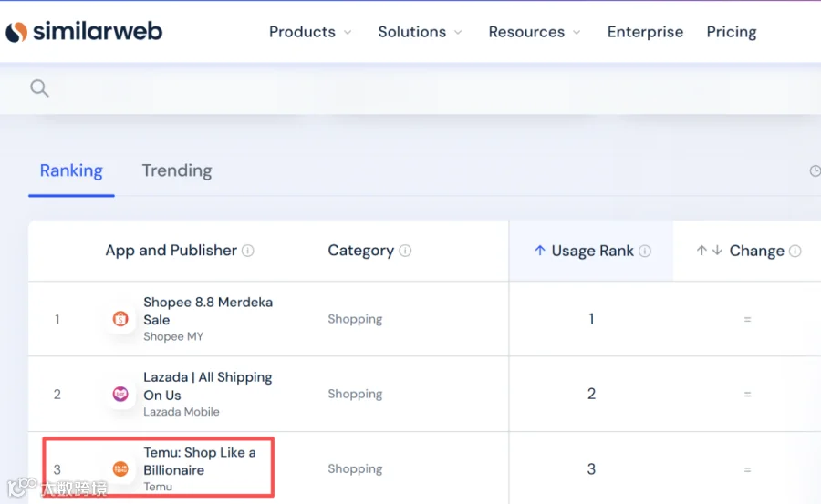
Task: Open the Resources menu
Action: [x=526, y=32]
